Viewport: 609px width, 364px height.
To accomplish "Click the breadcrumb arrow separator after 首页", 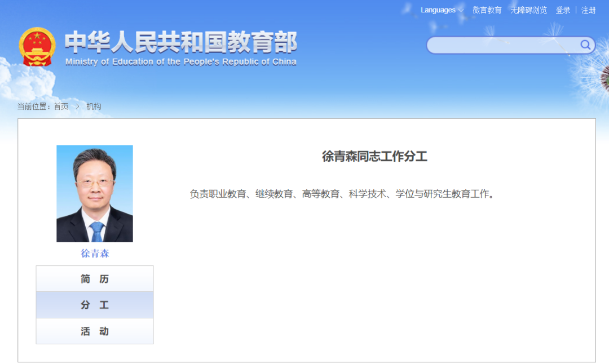I will click(x=77, y=106).
